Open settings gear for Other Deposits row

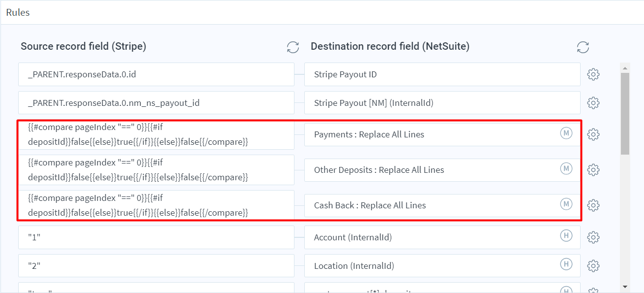click(593, 170)
